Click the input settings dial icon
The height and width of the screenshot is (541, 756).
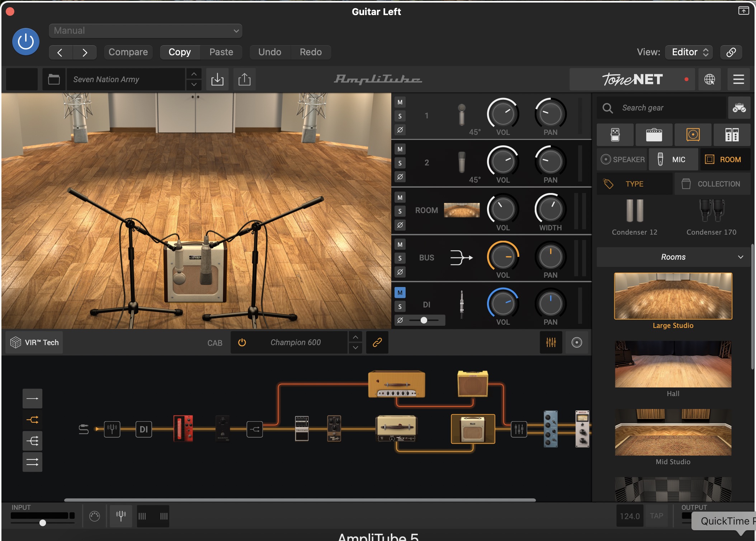click(95, 516)
